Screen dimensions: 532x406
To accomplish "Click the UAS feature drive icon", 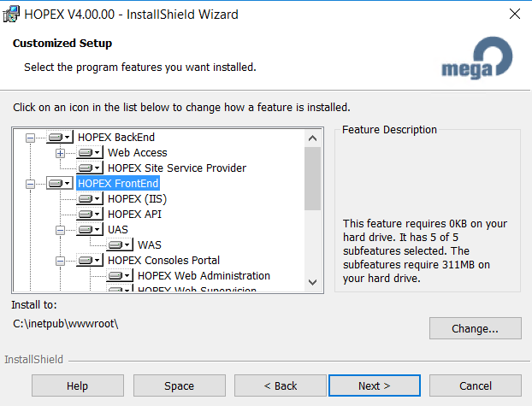I will pos(89,229).
